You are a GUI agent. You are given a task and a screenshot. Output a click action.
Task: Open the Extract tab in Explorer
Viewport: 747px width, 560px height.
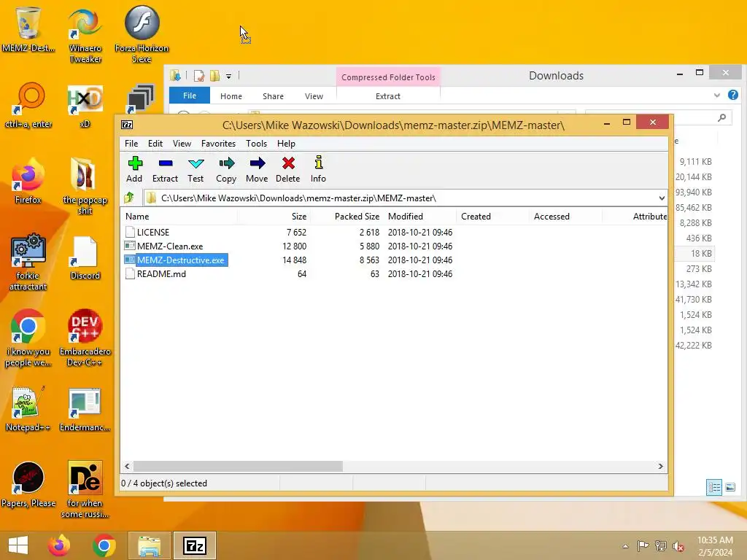[388, 96]
